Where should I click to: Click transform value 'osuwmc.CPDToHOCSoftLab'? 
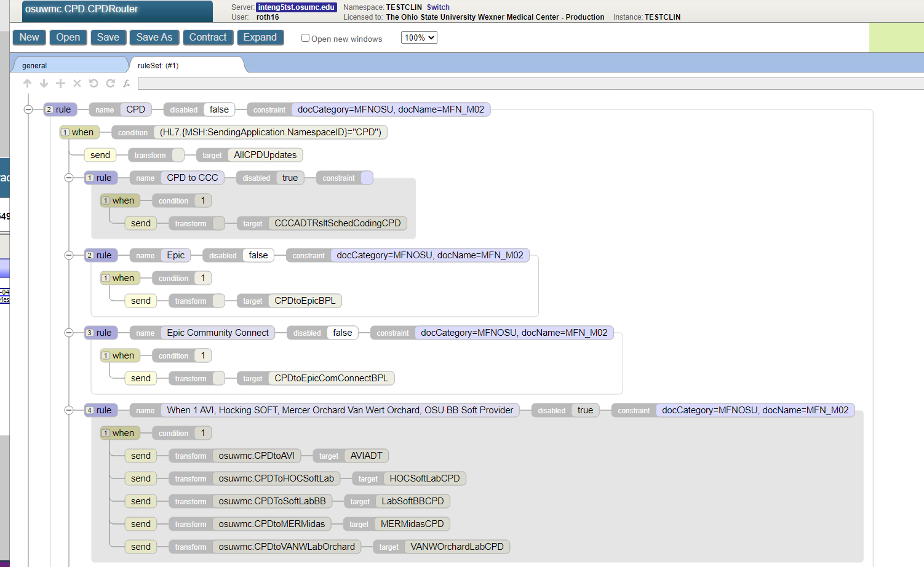click(276, 478)
